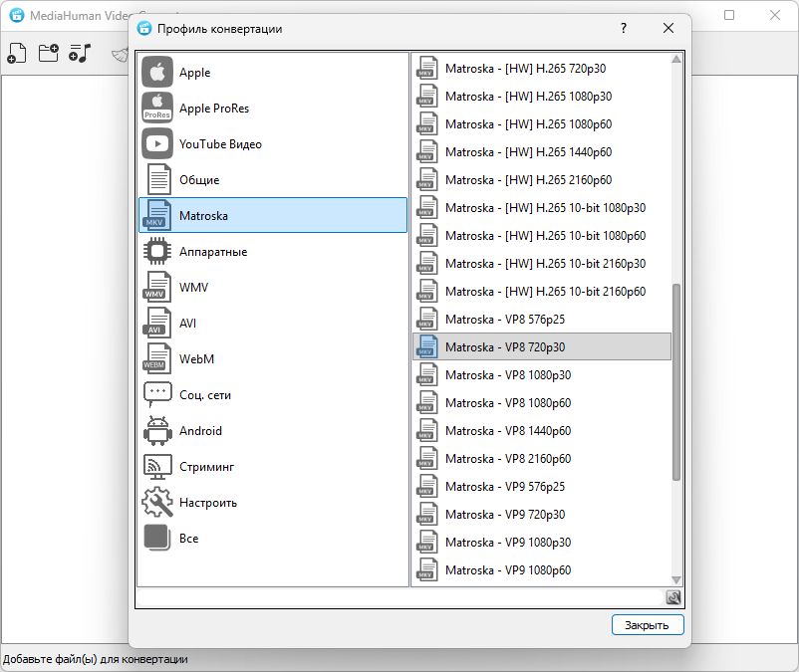Click the add folder toolbar icon
Screen dimensions: 799x672
coord(49,53)
